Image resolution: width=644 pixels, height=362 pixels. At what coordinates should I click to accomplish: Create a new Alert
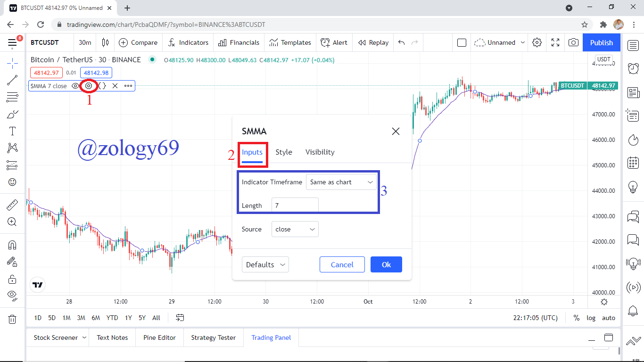click(x=334, y=42)
